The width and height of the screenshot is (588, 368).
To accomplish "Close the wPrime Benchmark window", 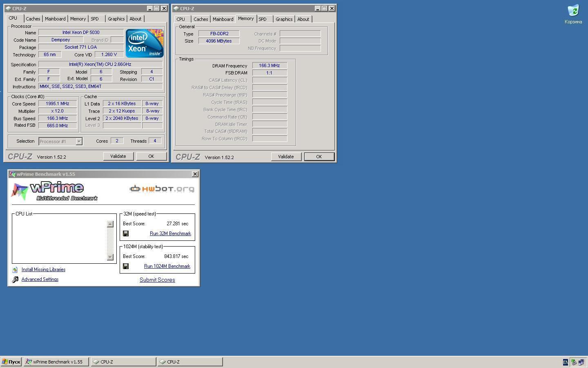I will 195,174.
